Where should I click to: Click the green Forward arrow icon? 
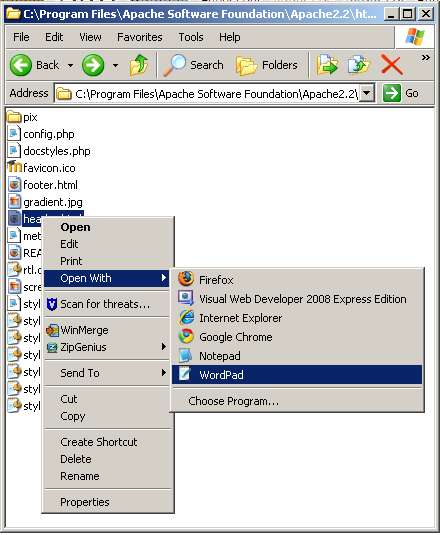[x=93, y=65]
